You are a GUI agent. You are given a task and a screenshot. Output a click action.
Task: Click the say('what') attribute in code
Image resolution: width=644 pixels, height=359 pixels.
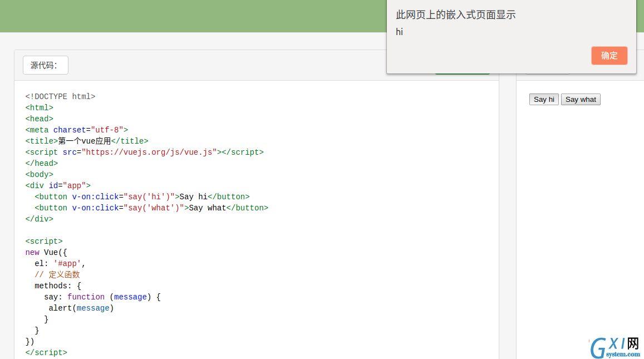point(154,208)
